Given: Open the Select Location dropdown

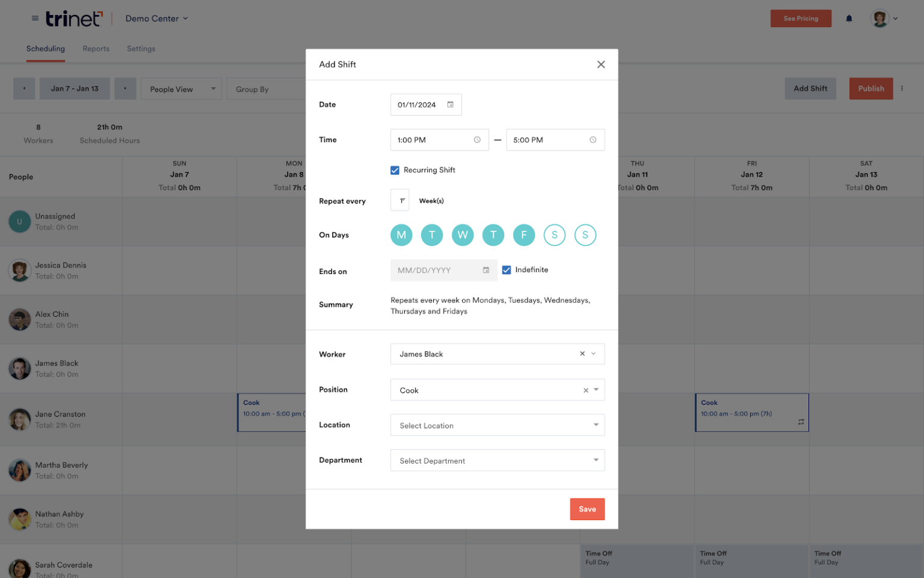Looking at the screenshot, I should point(497,425).
